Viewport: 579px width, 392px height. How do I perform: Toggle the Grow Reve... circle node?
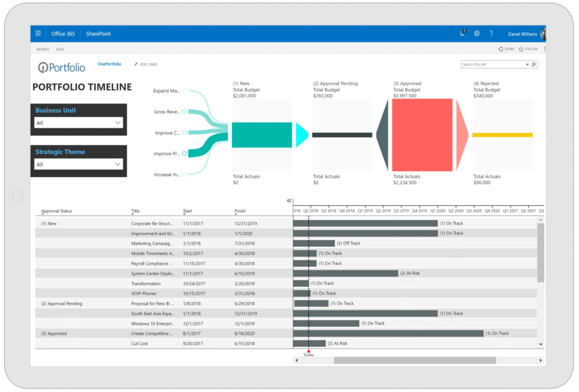point(185,111)
